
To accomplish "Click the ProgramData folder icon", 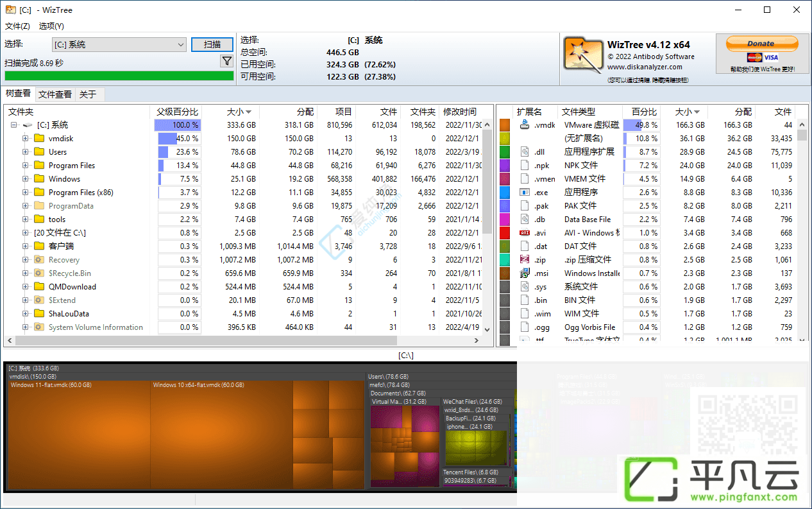I will [x=38, y=206].
